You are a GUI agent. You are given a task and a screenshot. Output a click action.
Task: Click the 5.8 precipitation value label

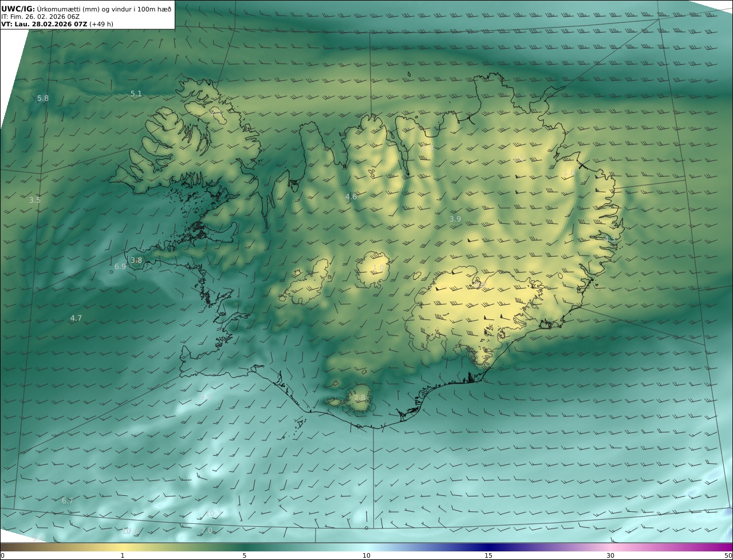coord(43,98)
